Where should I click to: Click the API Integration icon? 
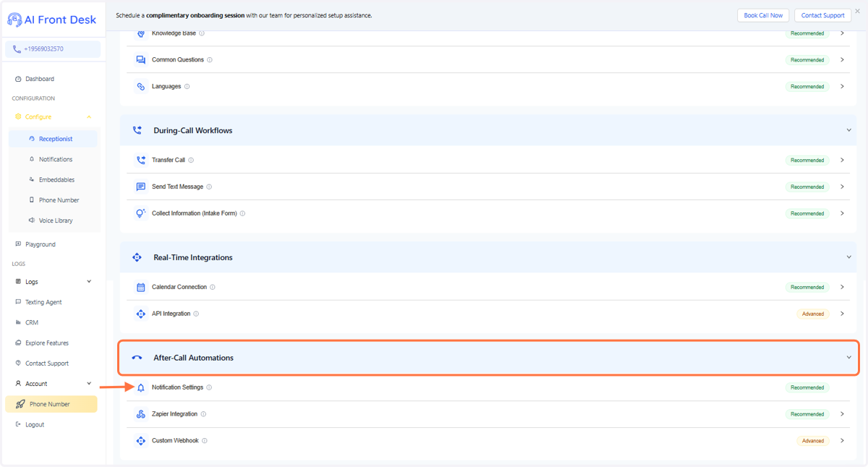click(141, 314)
